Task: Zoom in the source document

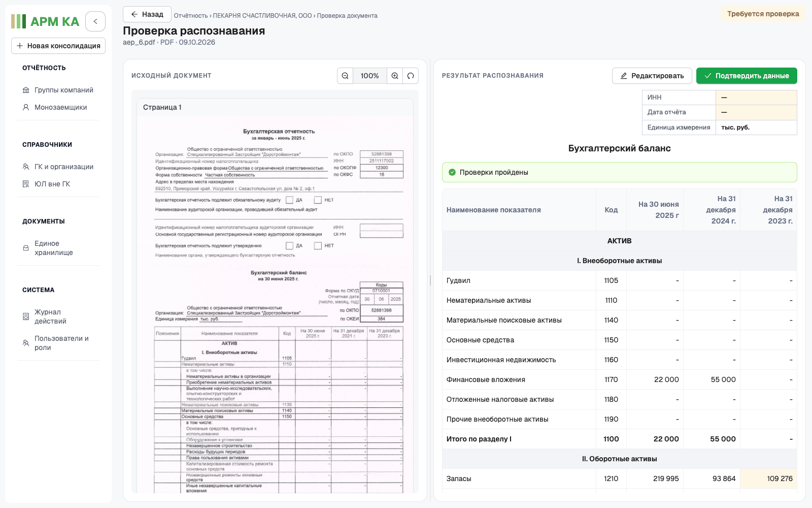Action: click(x=395, y=76)
